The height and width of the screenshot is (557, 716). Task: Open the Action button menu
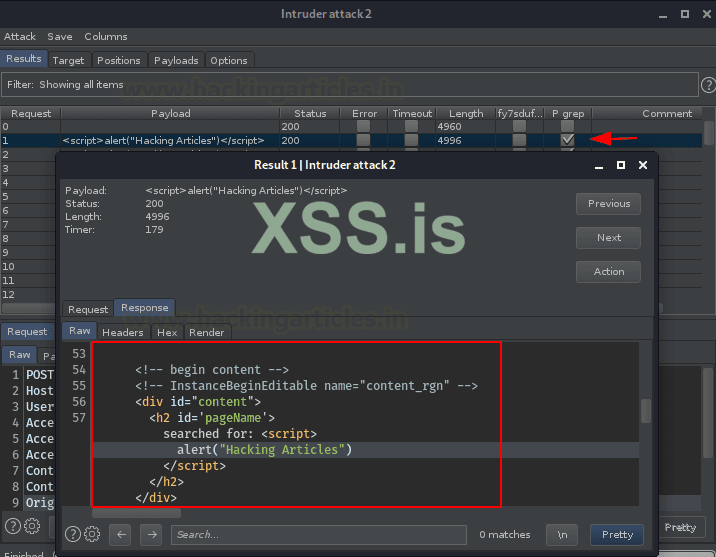[608, 272]
